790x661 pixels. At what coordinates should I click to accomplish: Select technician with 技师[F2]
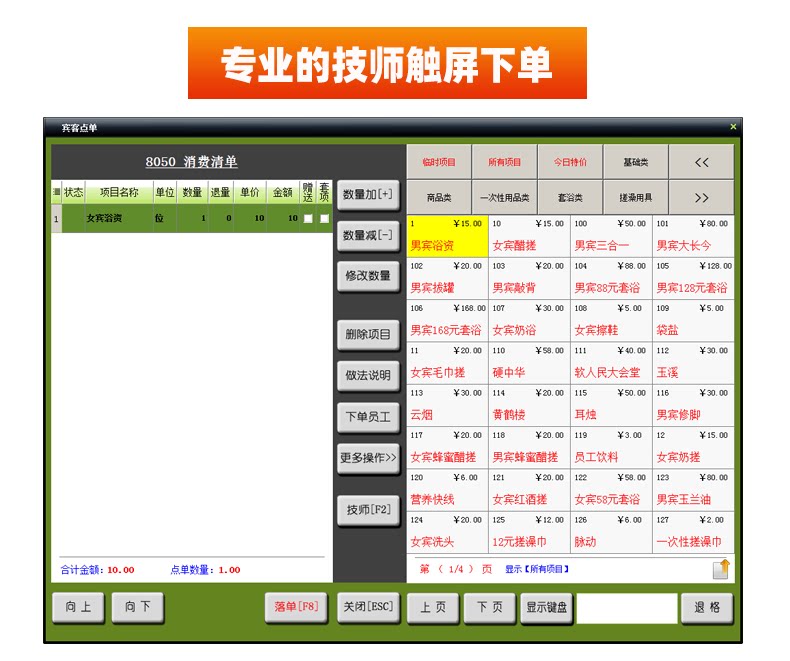coord(368,510)
